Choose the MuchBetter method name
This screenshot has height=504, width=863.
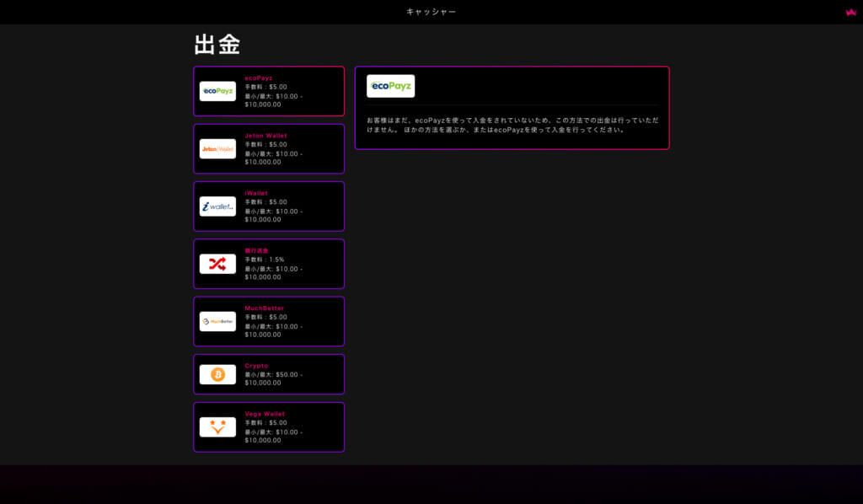[x=264, y=308]
